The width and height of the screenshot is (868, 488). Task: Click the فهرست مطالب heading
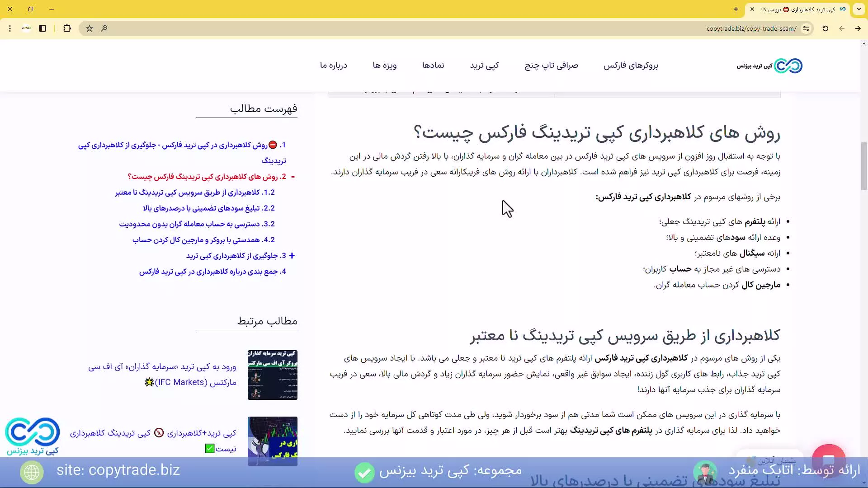(264, 108)
